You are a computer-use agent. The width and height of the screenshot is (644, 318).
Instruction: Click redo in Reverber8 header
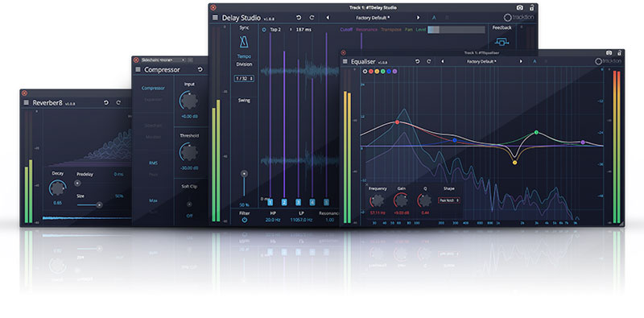(118, 102)
